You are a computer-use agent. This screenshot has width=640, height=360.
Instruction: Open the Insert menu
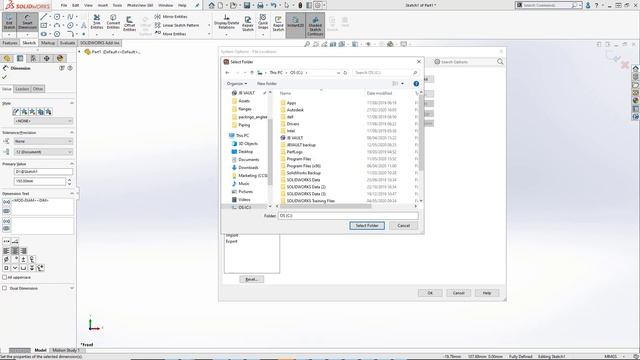103,5
